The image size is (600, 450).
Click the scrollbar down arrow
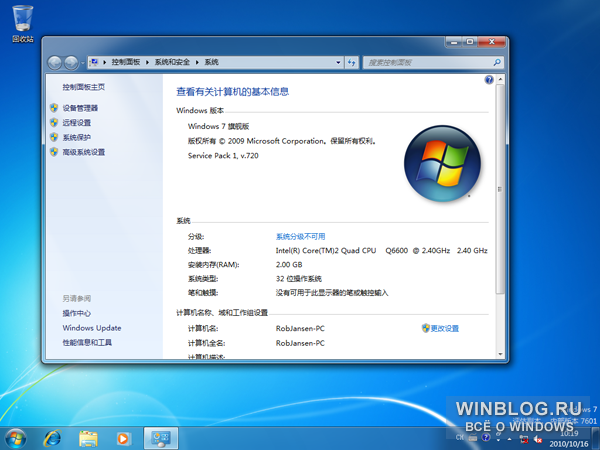500,354
